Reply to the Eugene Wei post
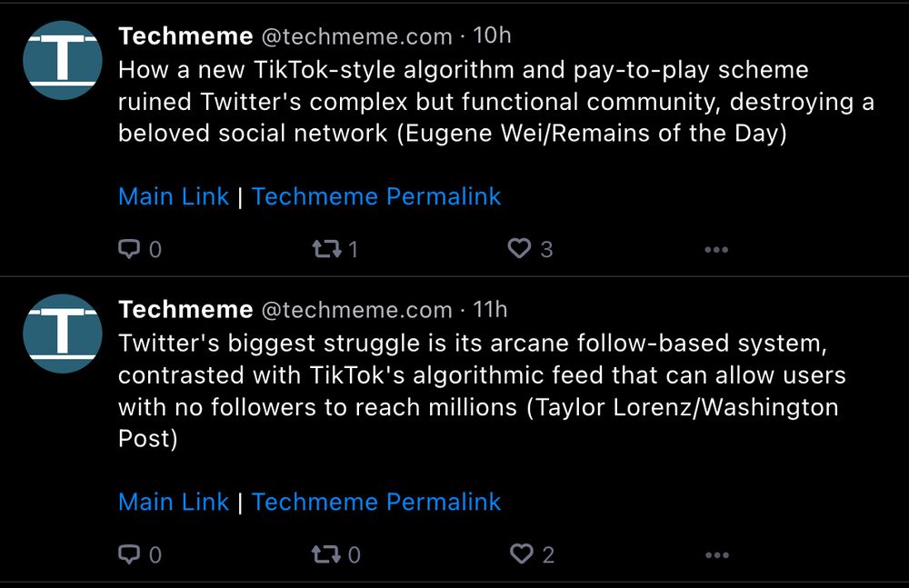The image size is (909, 588). point(131,248)
